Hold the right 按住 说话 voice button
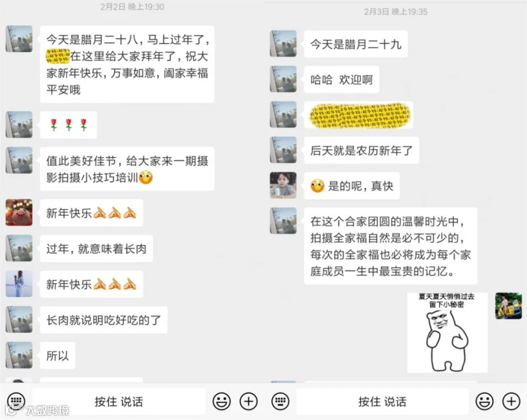527x420 pixels. [x=382, y=401]
